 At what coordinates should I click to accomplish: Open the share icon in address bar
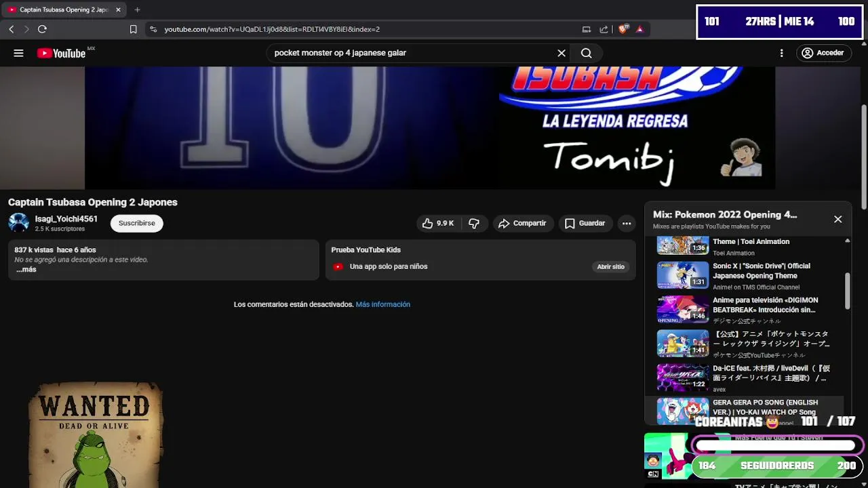[604, 29]
